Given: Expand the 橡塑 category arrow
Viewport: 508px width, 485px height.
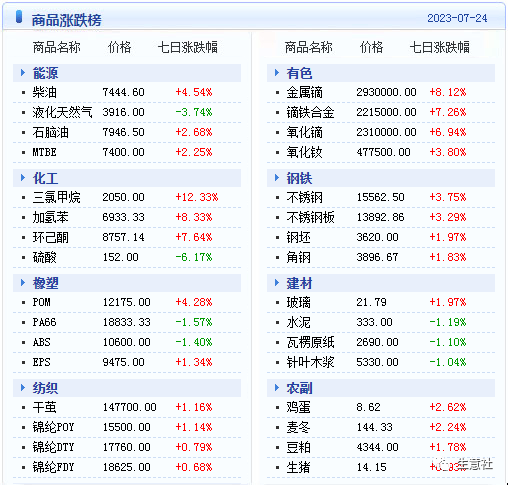Looking at the screenshot, I should tap(23, 283).
